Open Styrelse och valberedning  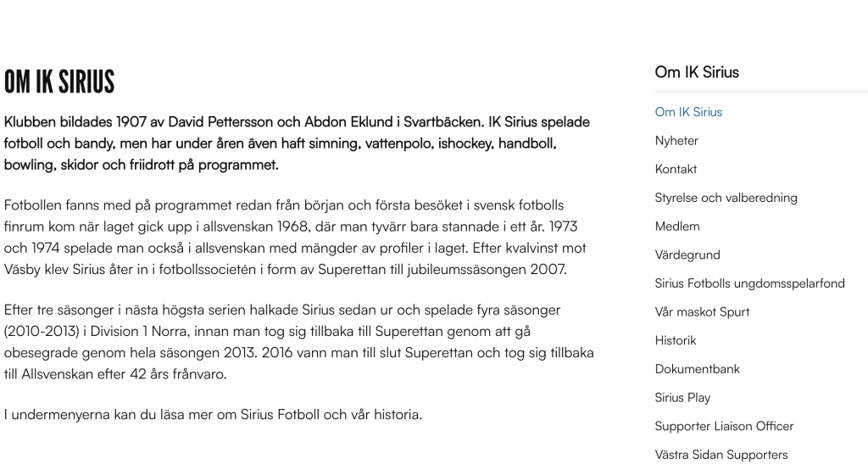(726, 198)
